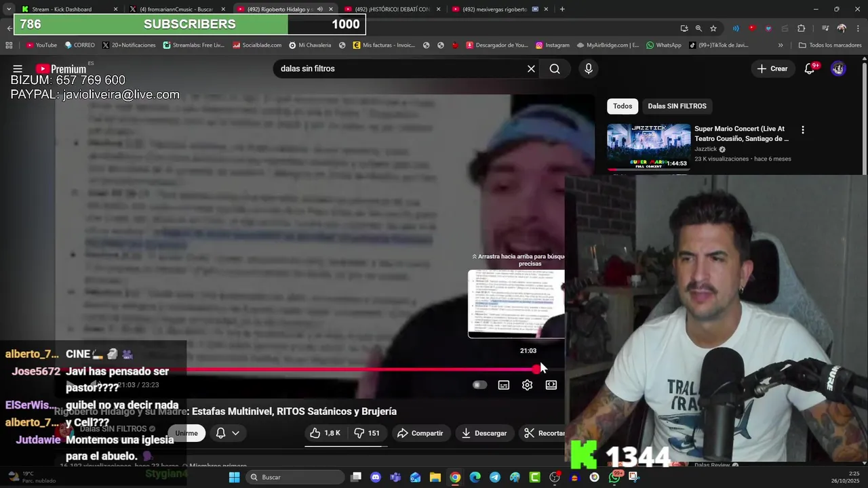Open WhatsApp from the taskbar

coord(614,477)
